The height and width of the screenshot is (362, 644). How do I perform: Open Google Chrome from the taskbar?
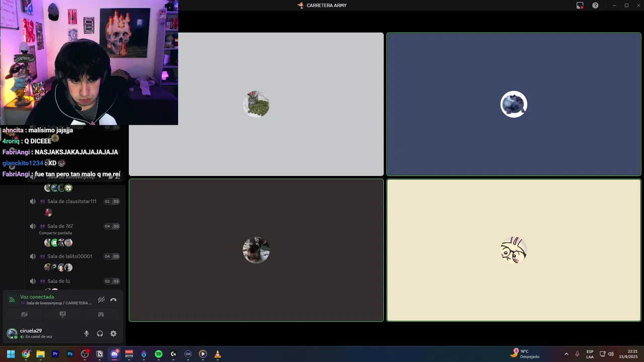pyautogui.click(x=26, y=354)
